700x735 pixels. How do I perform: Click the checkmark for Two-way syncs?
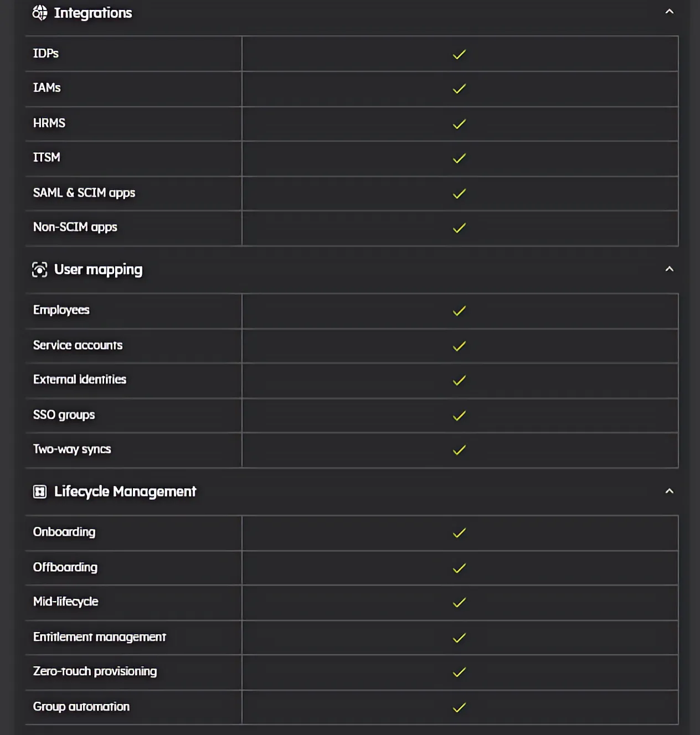(459, 450)
